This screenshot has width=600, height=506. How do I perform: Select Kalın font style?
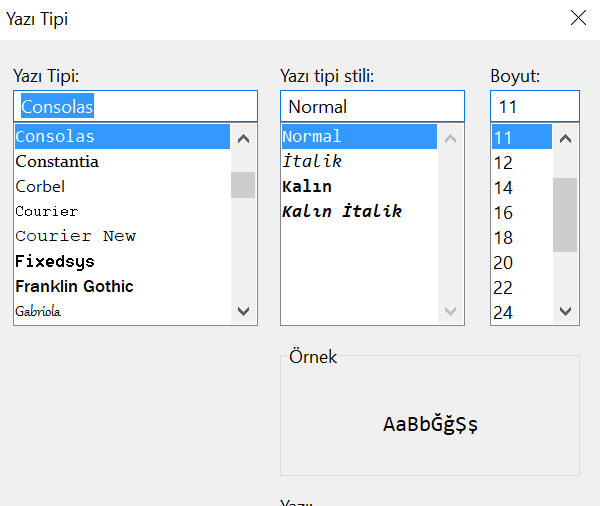click(307, 186)
